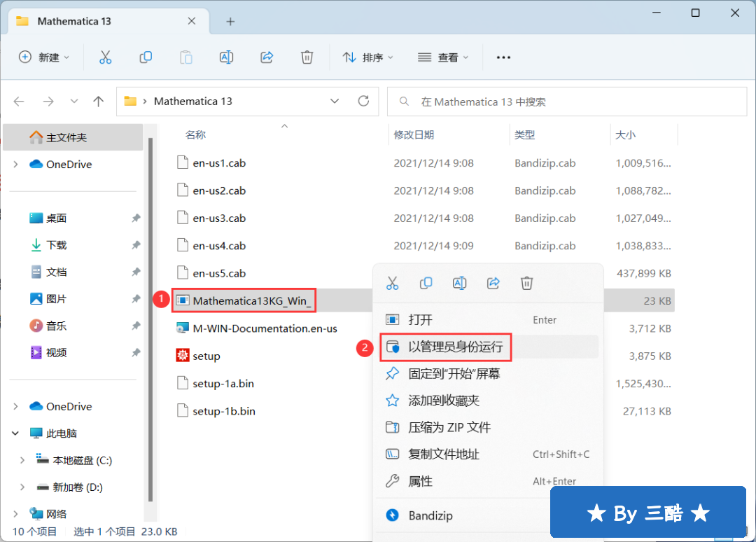Click the Delete icon in the context menu

tap(526, 283)
